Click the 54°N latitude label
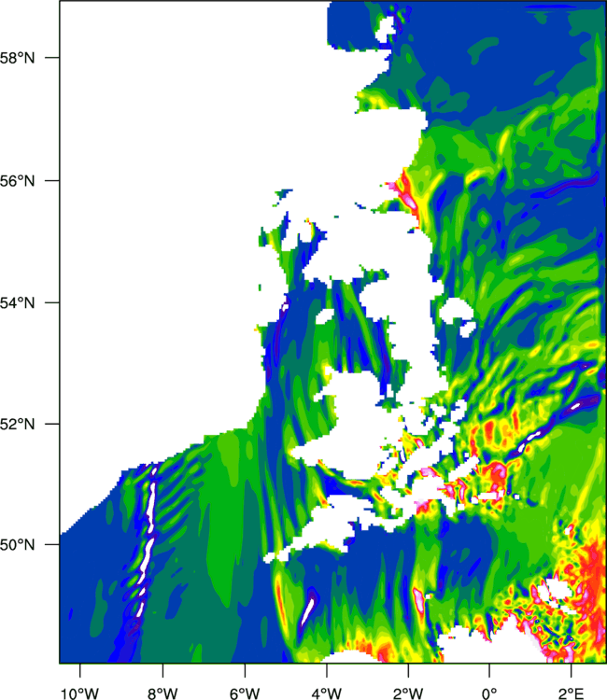The image size is (607, 700). [17, 302]
